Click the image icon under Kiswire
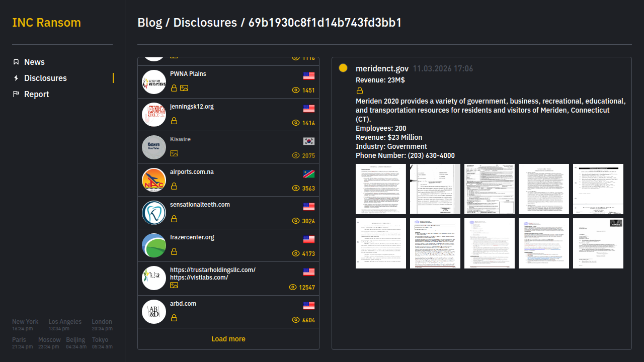This screenshot has height=362, width=644. (x=174, y=153)
